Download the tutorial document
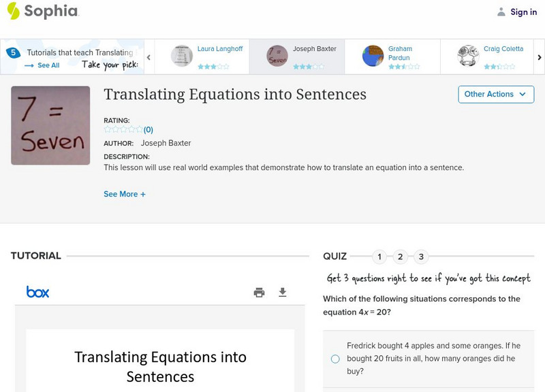 click(283, 293)
